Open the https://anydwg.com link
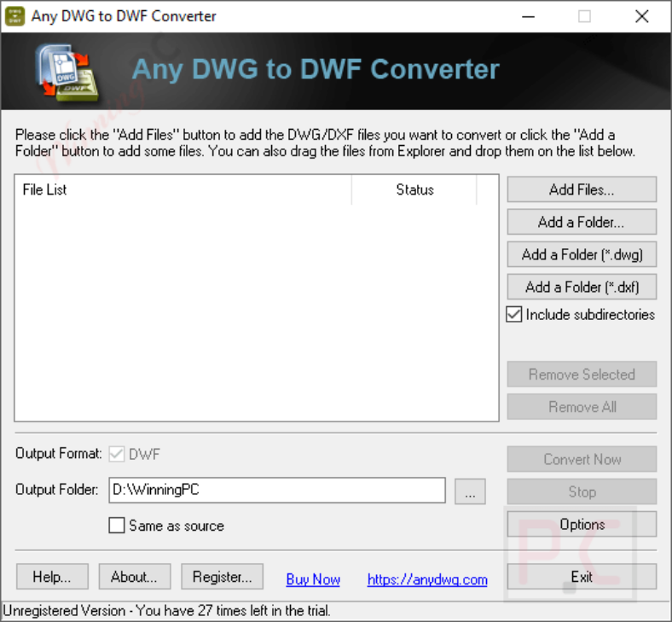The width and height of the screenshot is (672, 622). 427,579
